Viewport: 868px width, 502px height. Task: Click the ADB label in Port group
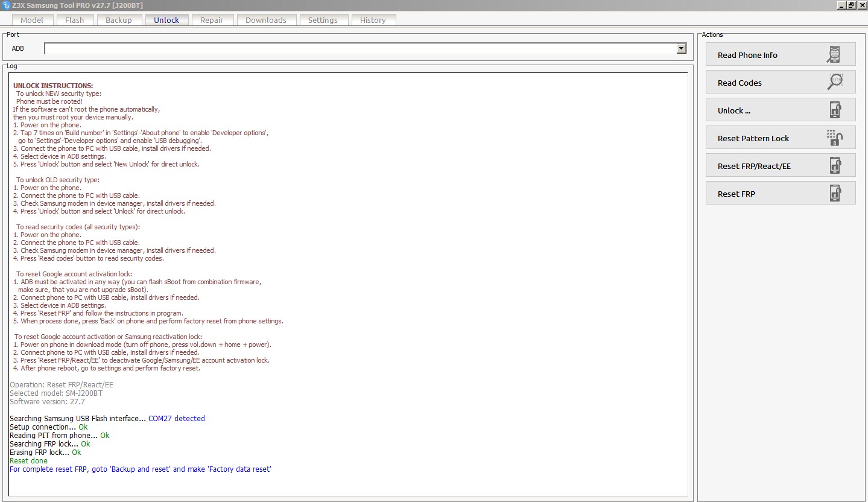pos(18,48)
